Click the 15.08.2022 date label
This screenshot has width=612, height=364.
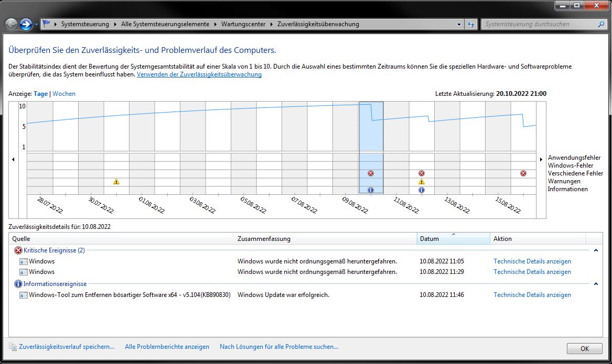[508, 205]
